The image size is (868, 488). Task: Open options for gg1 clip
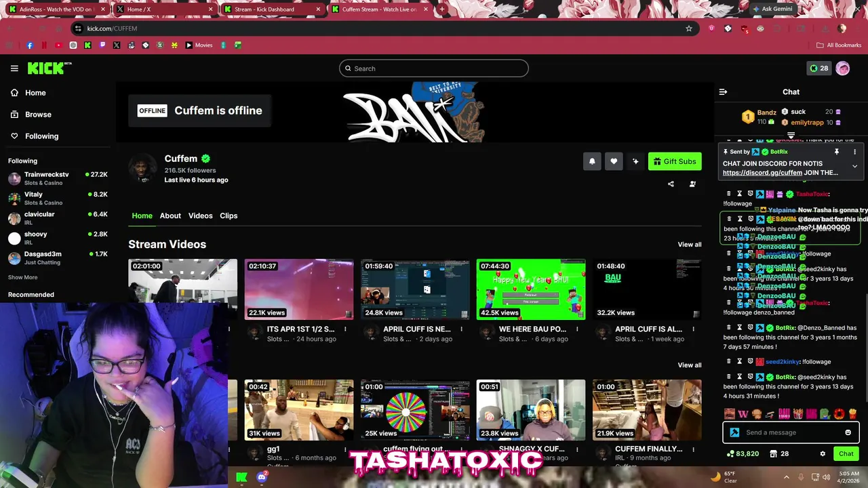(345, 449)
